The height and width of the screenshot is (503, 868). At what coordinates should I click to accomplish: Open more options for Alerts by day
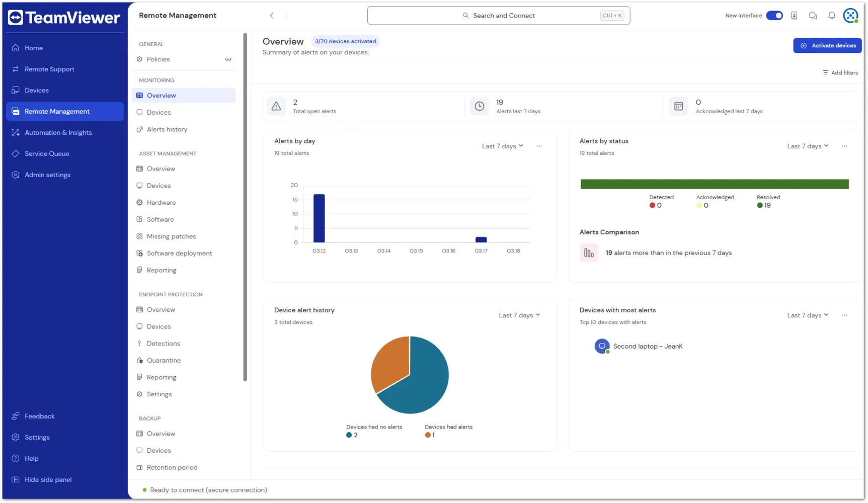539,146
